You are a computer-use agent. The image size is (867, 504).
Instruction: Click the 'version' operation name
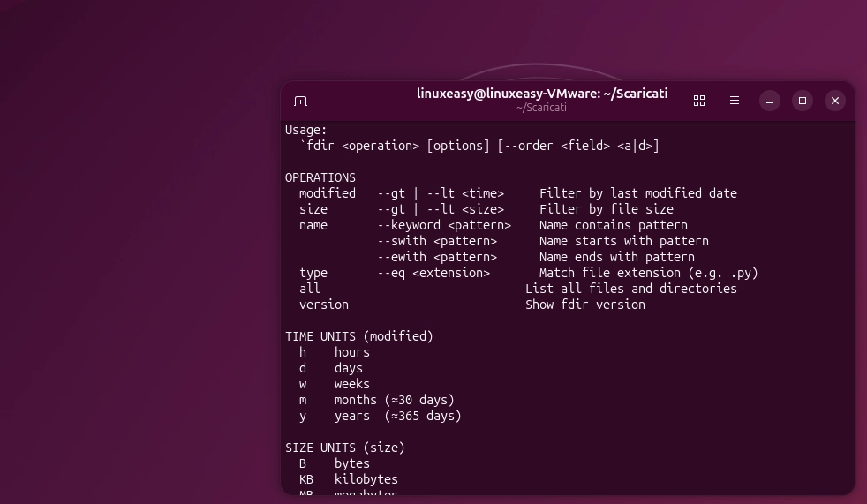324,305
